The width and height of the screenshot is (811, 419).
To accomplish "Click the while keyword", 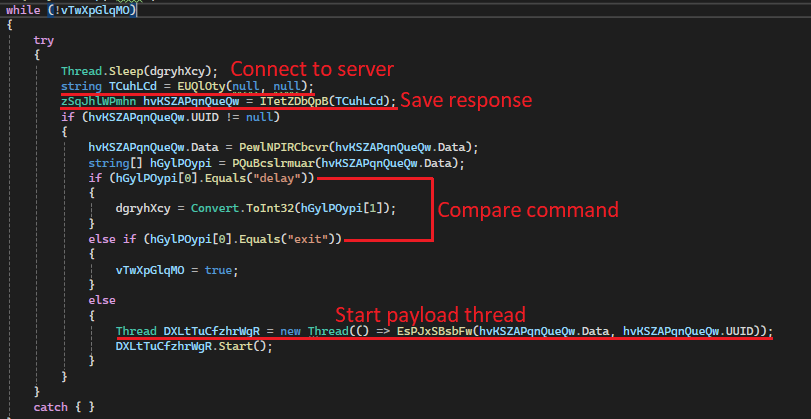I will point(23,10).
